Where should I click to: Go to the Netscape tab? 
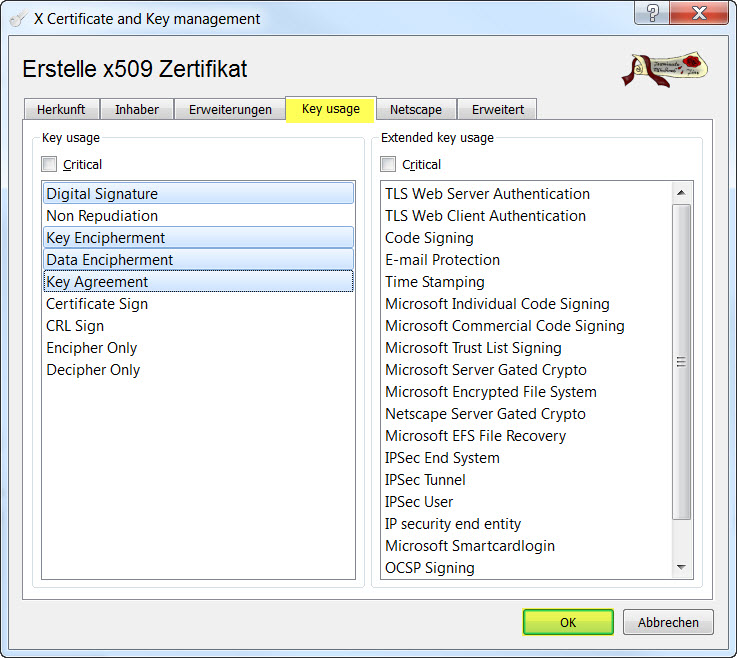[x=416, y=110]
